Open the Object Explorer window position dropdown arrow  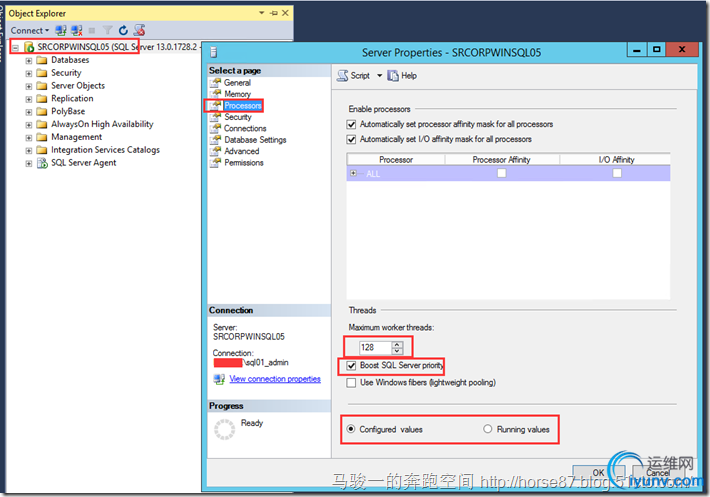point(262,13)
